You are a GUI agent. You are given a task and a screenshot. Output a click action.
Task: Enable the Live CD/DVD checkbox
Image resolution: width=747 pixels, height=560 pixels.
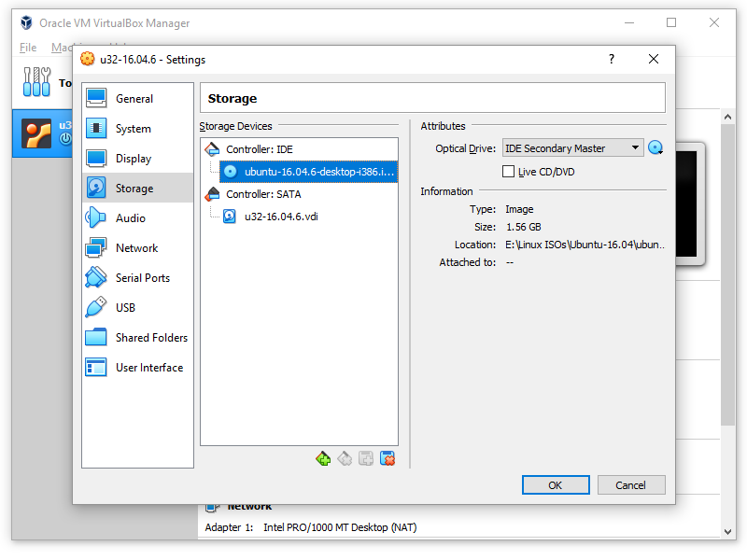[509, 172]
